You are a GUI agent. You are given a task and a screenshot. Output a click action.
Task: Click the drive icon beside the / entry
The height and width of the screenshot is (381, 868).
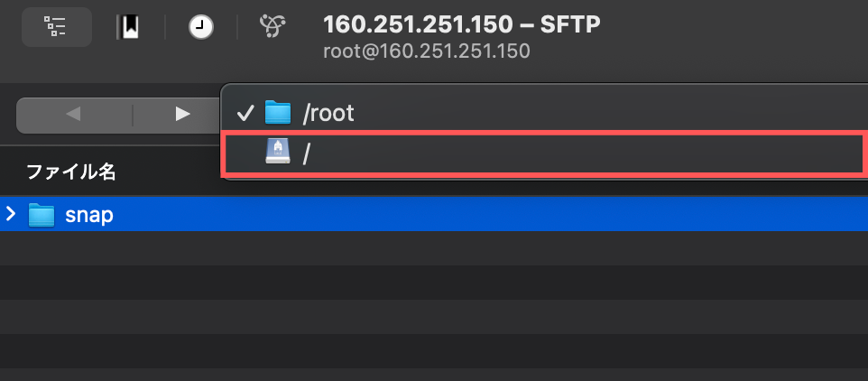coord(278,153)
